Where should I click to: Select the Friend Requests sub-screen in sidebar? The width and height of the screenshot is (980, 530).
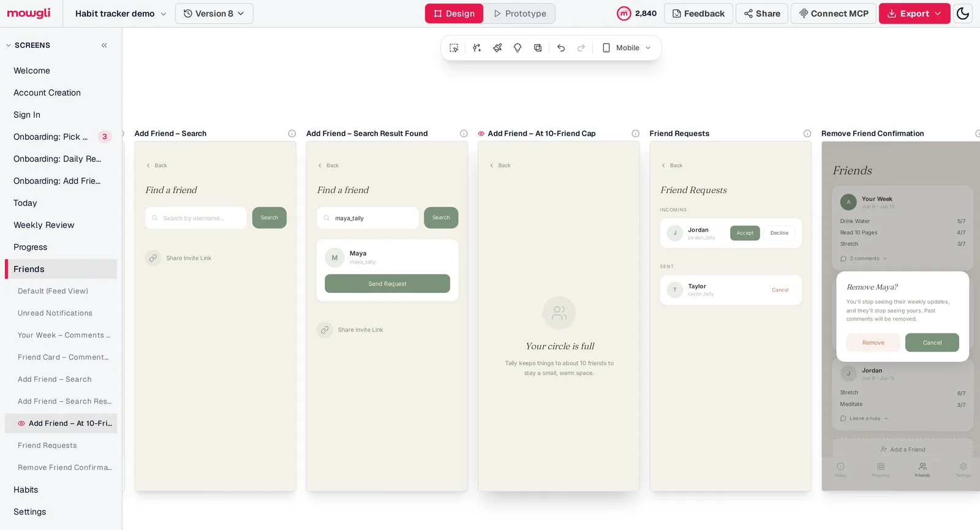click(x=61, y=445)
